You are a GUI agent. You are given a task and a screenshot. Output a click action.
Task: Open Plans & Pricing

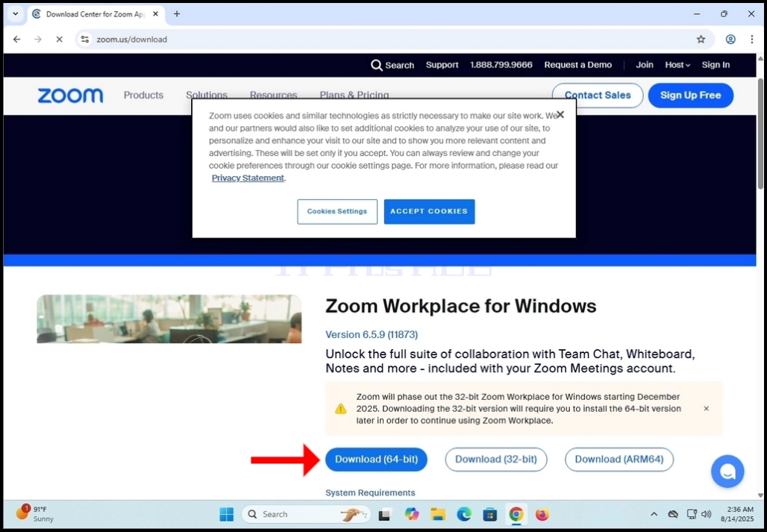point(354,96)
